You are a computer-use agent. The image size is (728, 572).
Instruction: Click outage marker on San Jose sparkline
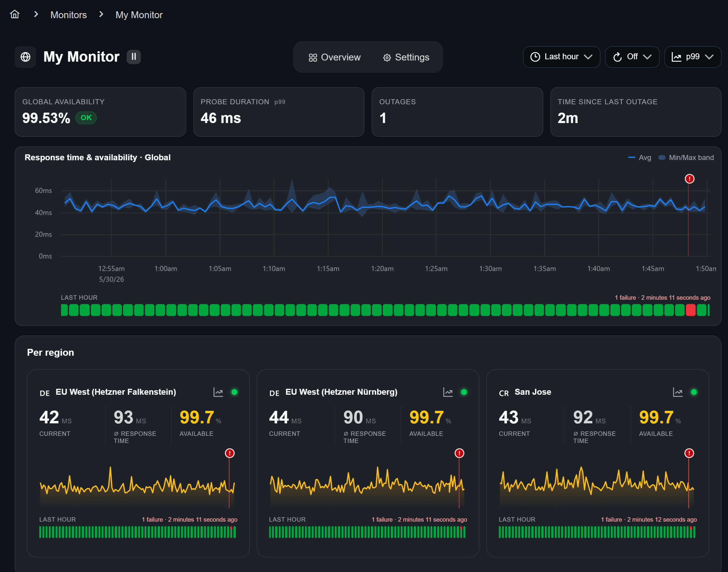(x=689, y=453)
